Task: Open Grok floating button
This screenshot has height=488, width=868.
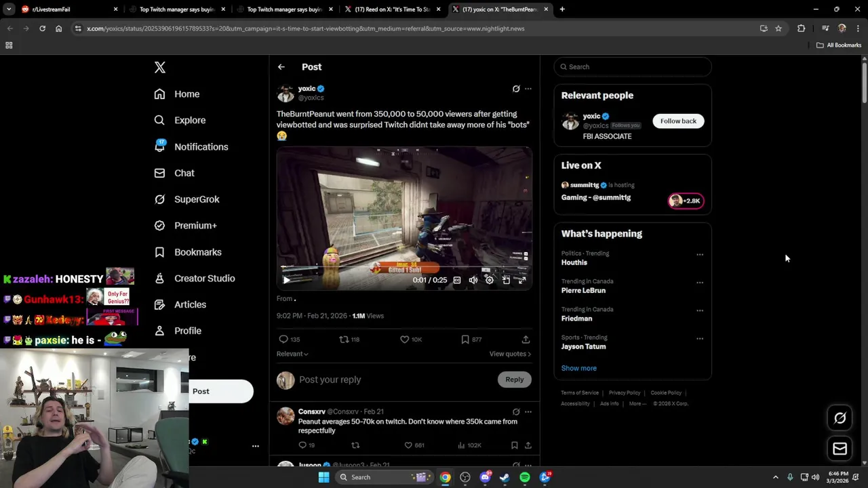Action: click(x=840, y=418)
